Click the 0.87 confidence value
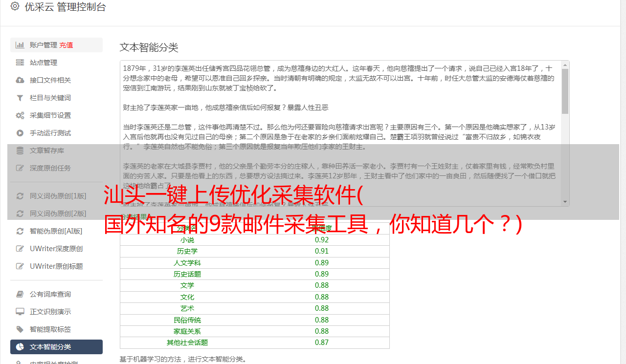This screenshot has width=626, height=364. (322, 343)
